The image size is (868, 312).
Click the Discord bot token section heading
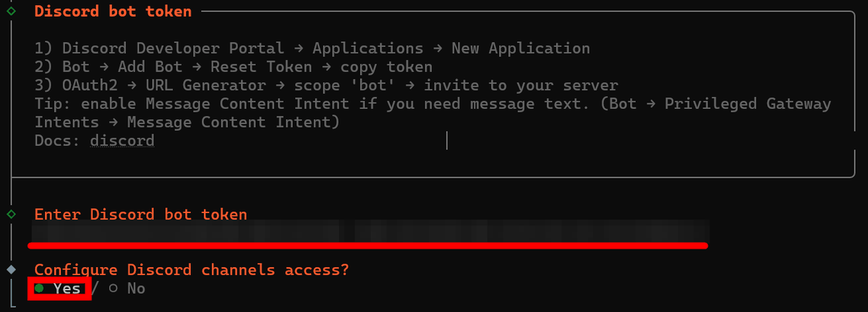pos(113,11)
